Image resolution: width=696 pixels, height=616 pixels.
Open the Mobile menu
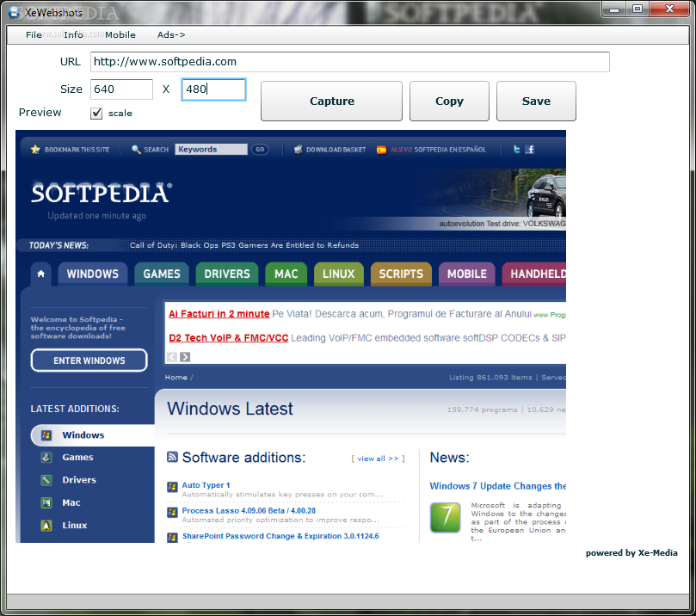click(x=120, y=34)
